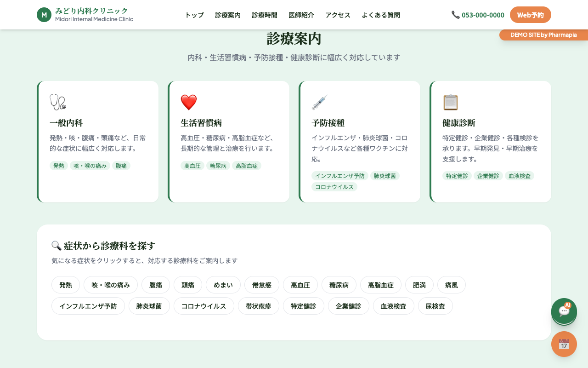This screenshot has height=368, width=588.
Task: Select the 帯状疱疹 symptom chip
Action: (259, 306)
